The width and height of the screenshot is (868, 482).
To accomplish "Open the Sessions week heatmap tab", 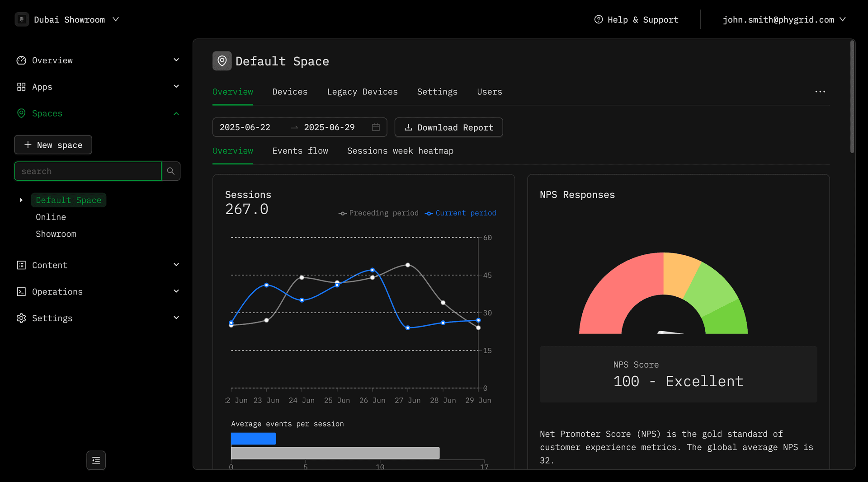I will pos(400,151).
